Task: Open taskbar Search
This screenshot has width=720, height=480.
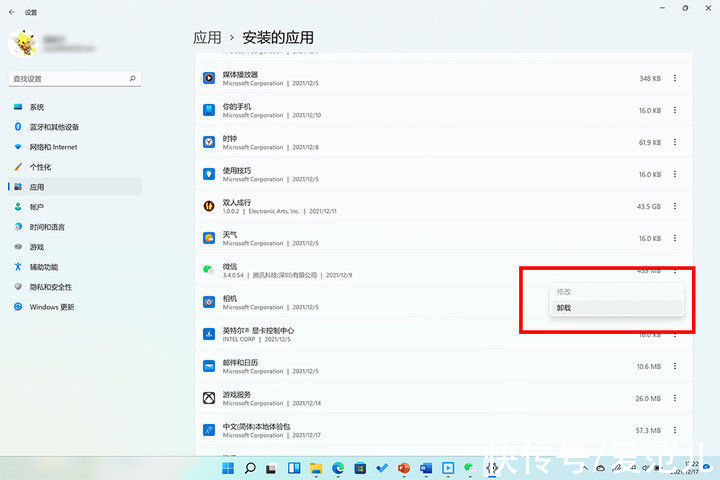Action: (x=250, y=469)
